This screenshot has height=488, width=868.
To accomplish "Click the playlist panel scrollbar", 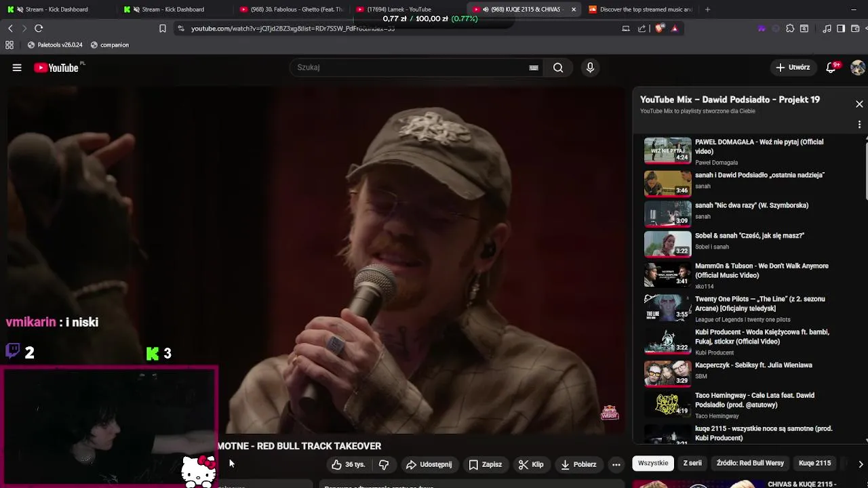I will (866, 168).
